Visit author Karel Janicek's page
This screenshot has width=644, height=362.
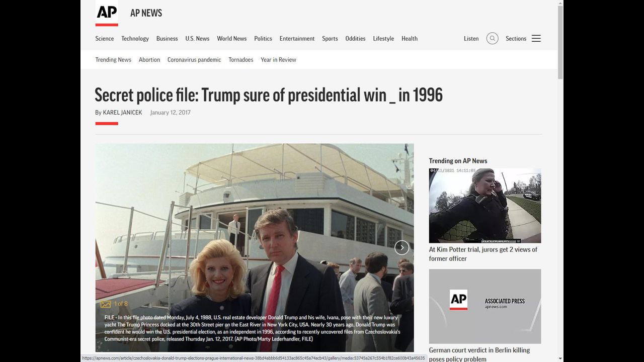point(122,113)
